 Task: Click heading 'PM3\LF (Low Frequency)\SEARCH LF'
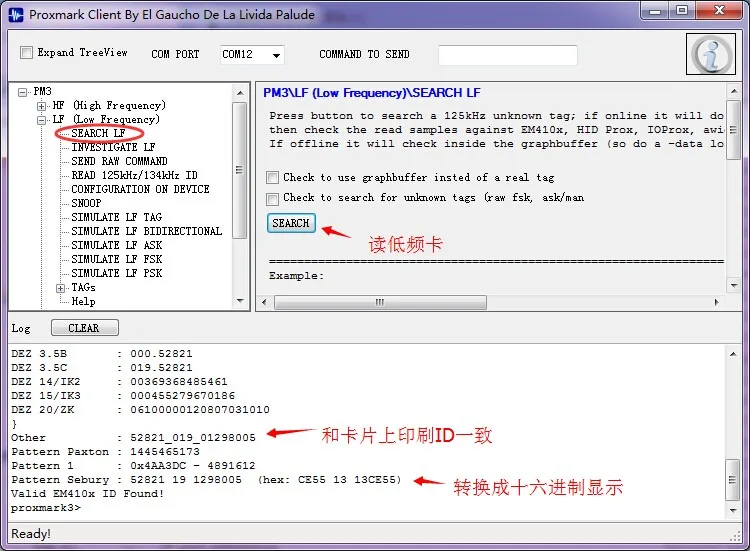(372, 93)
